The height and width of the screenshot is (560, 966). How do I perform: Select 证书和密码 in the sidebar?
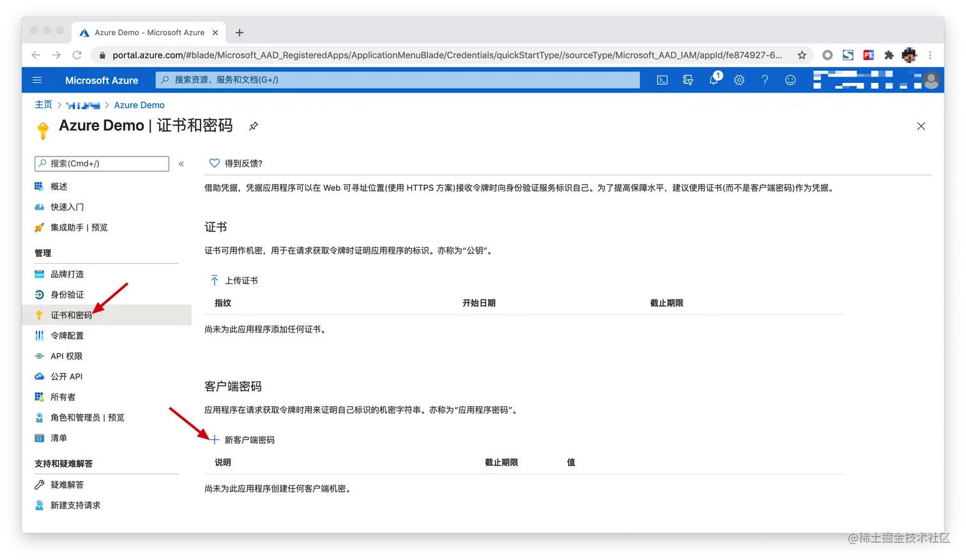coord(107,315)
